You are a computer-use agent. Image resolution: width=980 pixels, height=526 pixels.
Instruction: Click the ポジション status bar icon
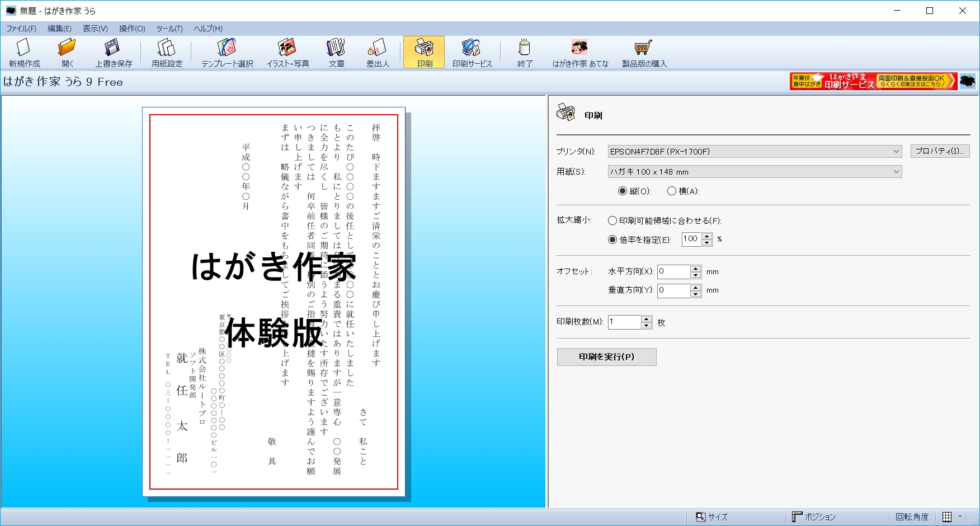pos(797,517)
